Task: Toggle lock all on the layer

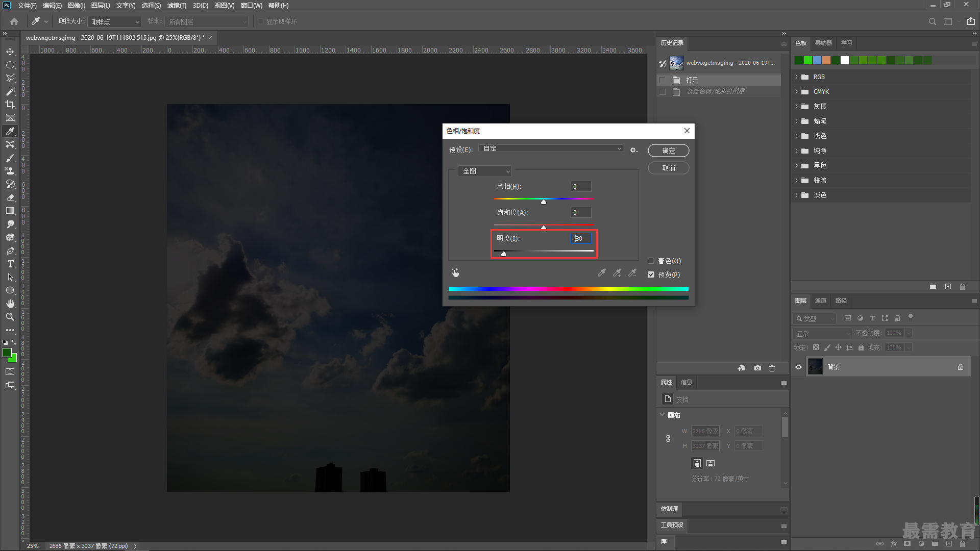Action: point(861,347)
